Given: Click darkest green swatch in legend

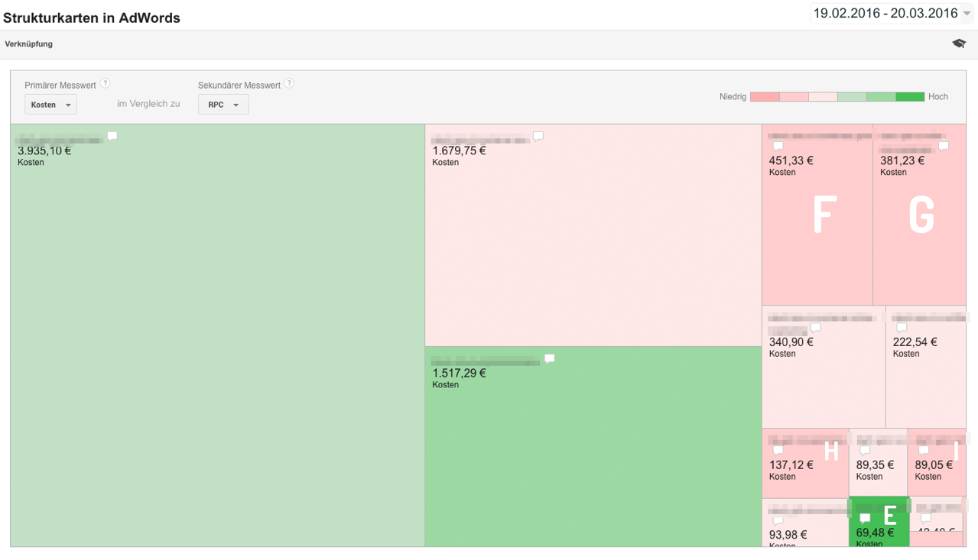Looking at the screenshot, I should point(910,97).
